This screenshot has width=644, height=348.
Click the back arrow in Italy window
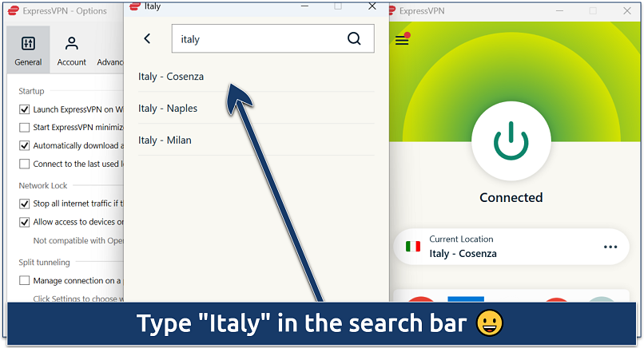click(x=147, y=38)
